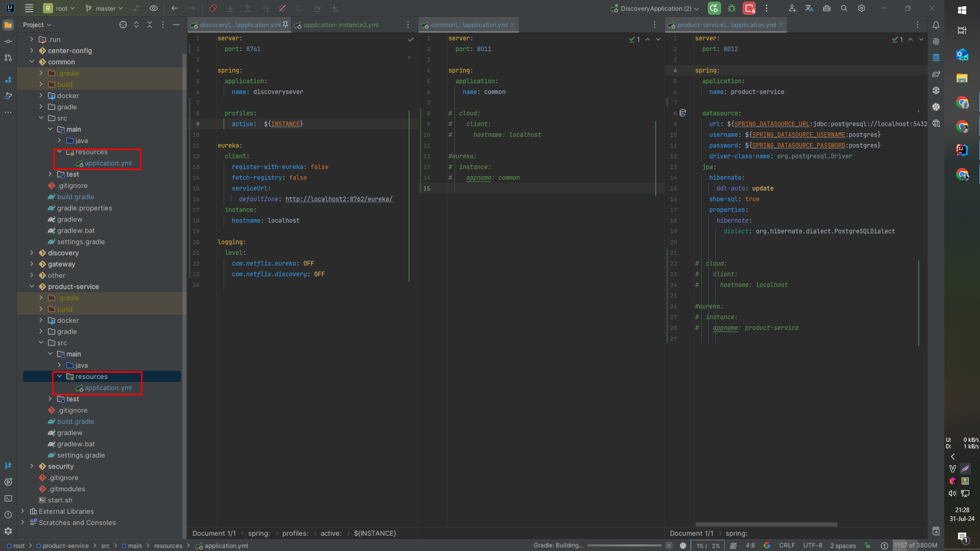Collapse all in Project panel

[150, 25]
